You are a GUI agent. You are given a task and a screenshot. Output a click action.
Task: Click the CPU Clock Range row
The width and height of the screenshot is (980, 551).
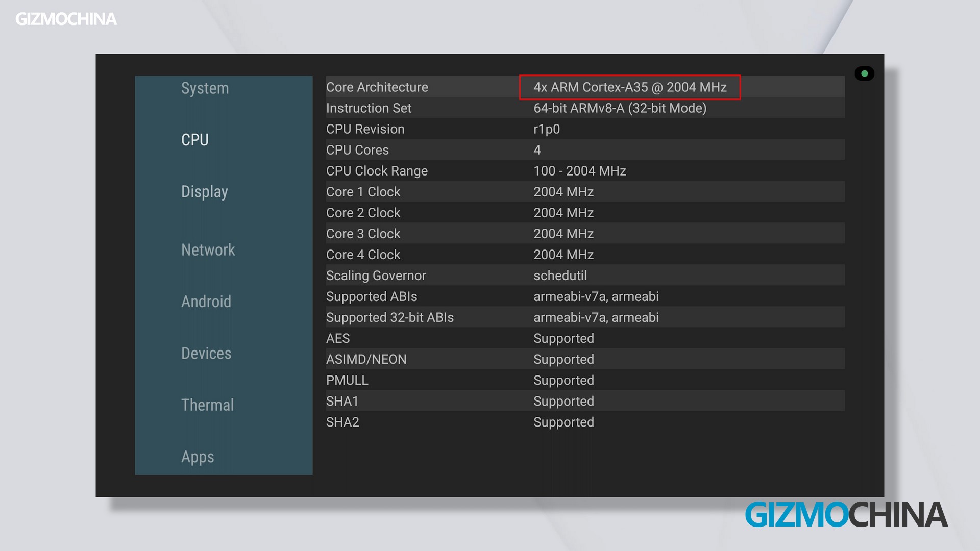377,171
